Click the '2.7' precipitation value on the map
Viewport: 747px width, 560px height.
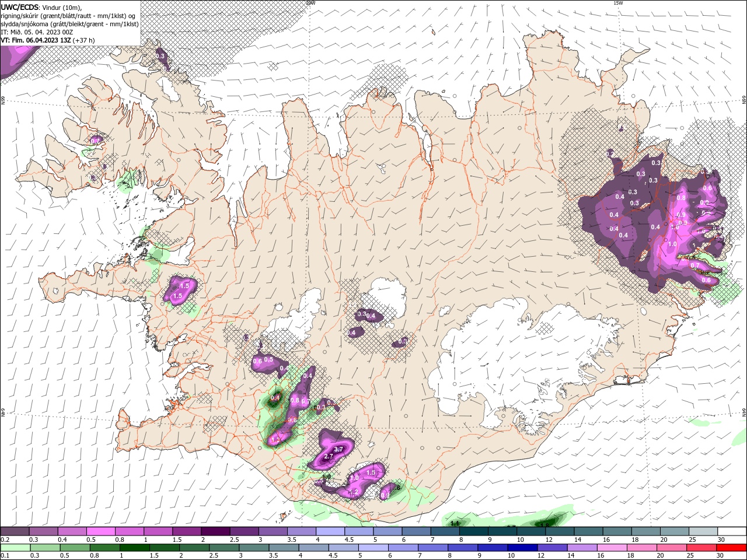point(328,456)
